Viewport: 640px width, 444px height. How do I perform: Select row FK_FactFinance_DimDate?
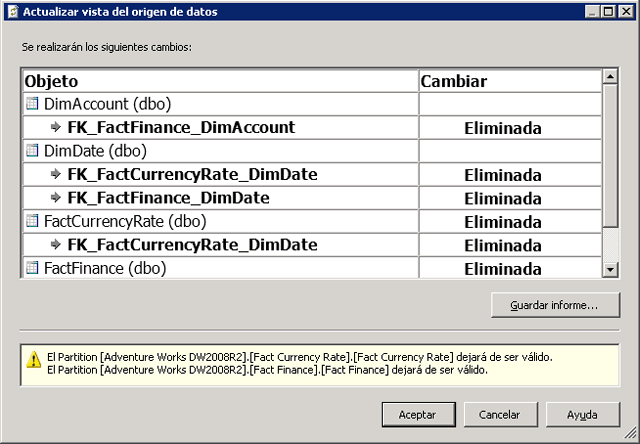tap(312, 198)
